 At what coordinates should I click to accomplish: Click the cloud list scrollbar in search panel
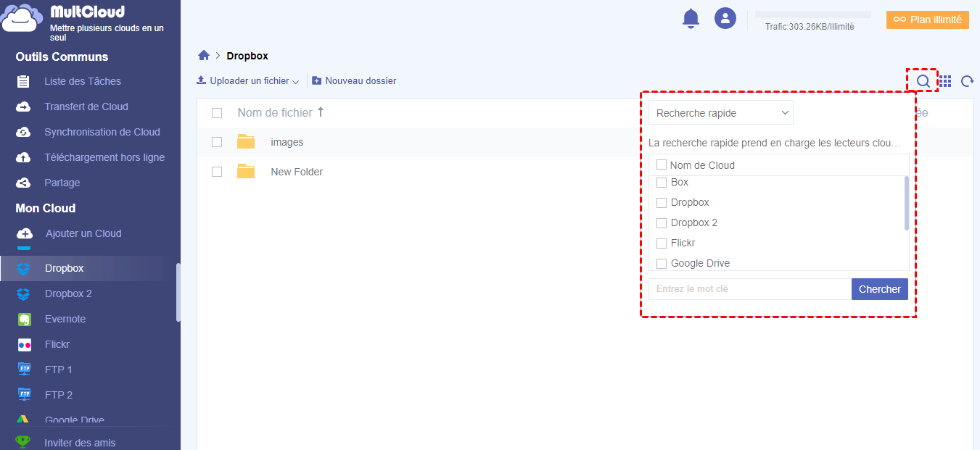[907, 203]
